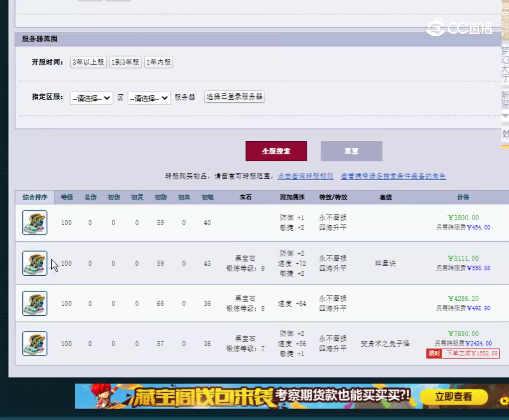Viewport: 509px width, 420px height.
Task: Click 速度 +72 attribute text
Action: (292, 263)
